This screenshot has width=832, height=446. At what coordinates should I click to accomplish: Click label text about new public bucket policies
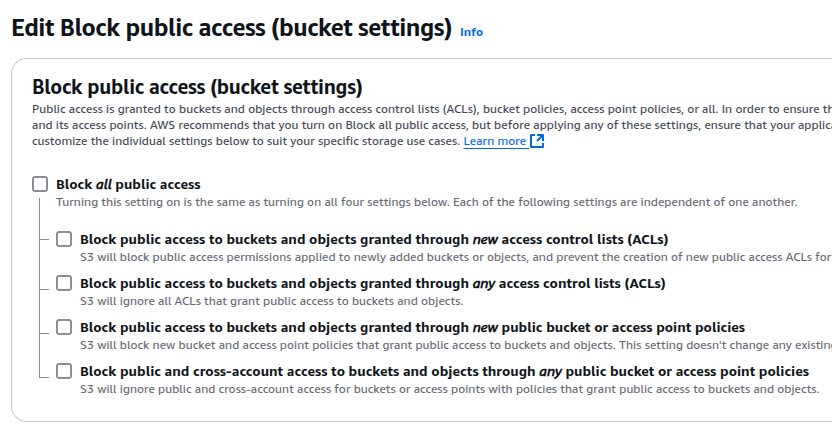[x=412, y=328]
